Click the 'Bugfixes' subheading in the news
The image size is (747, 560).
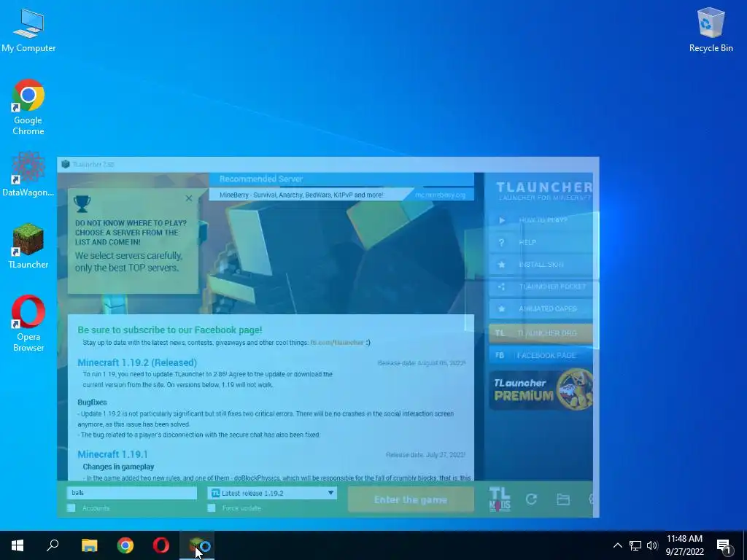click(92, 402)
